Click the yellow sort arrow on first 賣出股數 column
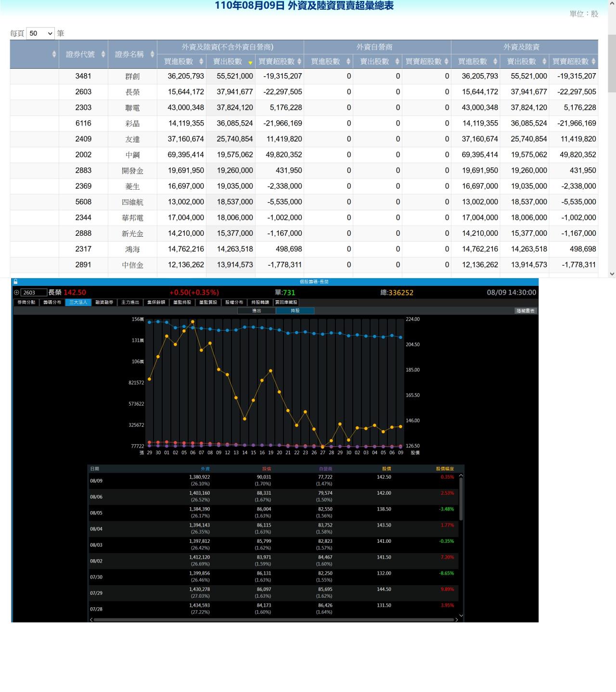The width and height of the screenshot is (616, 692). click(250, 62)
